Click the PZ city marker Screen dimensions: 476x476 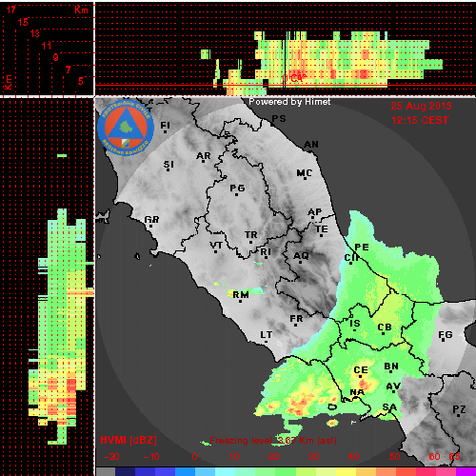pyautogui.click(x=459, y=415)
